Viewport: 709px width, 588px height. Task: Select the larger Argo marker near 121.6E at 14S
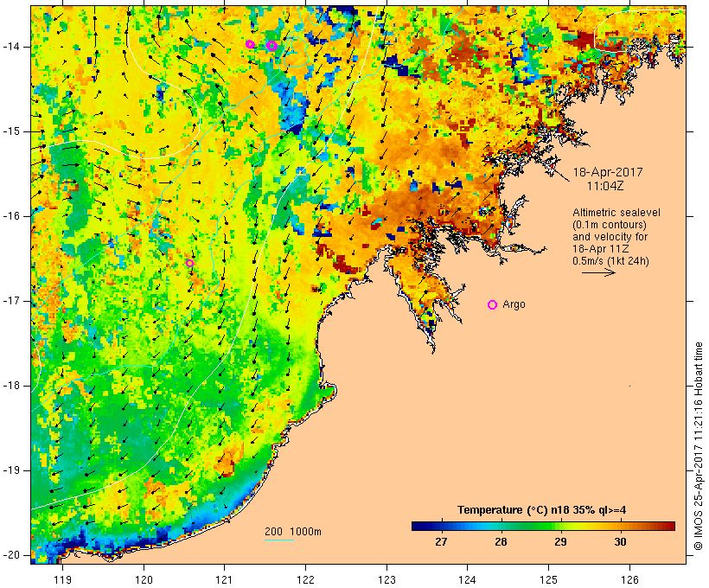271,45
